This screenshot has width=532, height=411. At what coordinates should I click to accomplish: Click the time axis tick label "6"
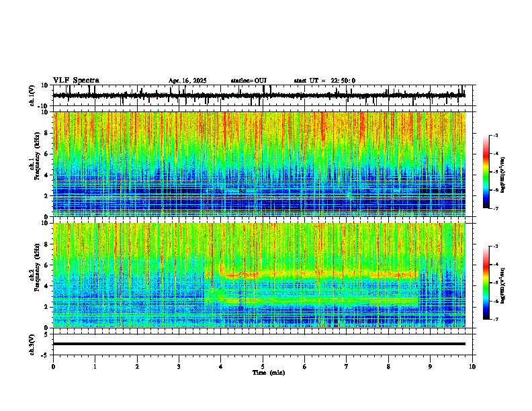pyautogui.click(x=305, y=367)
